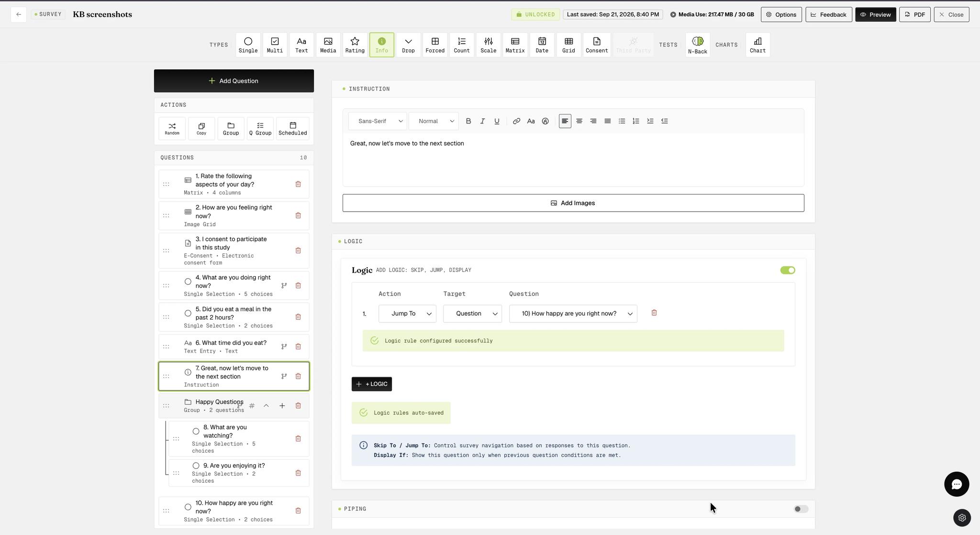Viewport: 980px width, 535px height.
Task: Click the Random action
Action: (x=172, y=128)
